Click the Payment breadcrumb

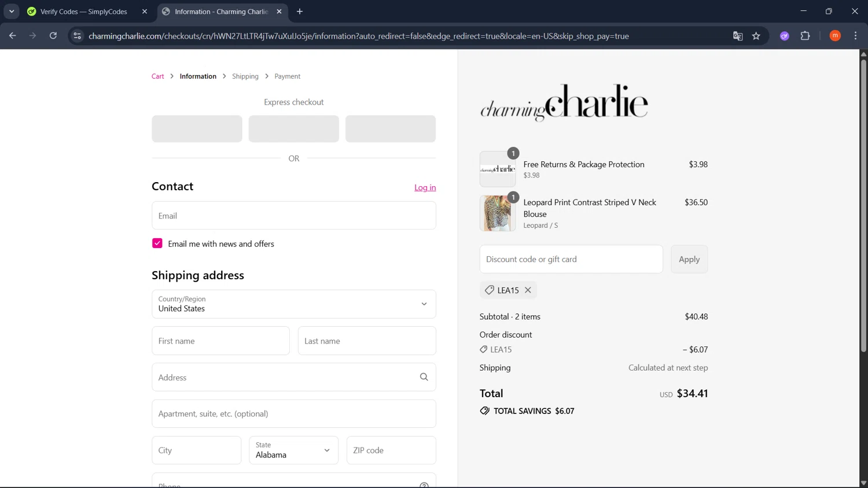(288, 76)
